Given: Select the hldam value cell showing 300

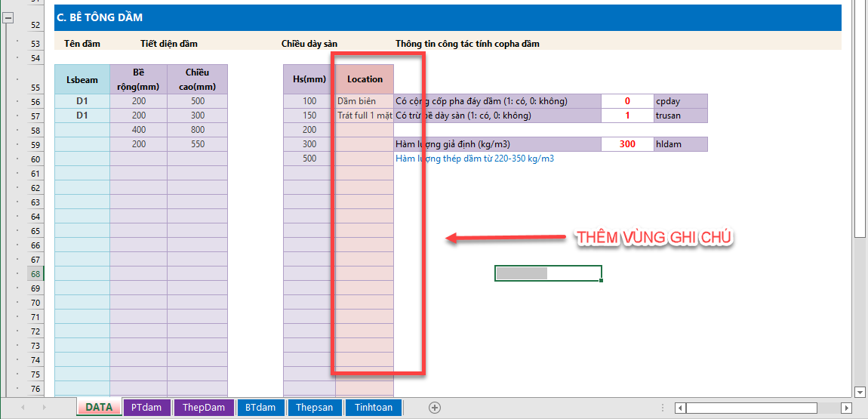Looking at the screenshot, I should coord(626,144).
